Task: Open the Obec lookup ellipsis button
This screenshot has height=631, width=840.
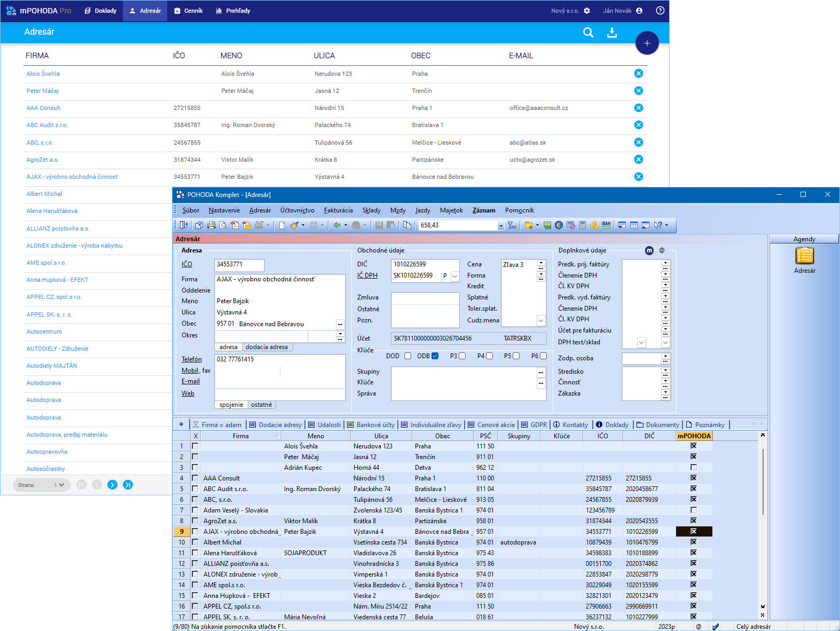Action: coord(340,324)
